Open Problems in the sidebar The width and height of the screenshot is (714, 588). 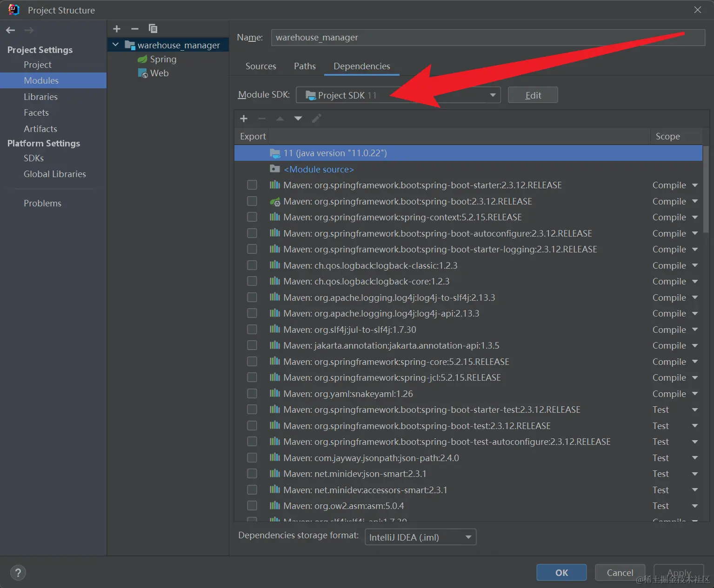pyautogui.click(x=42, y=203)
